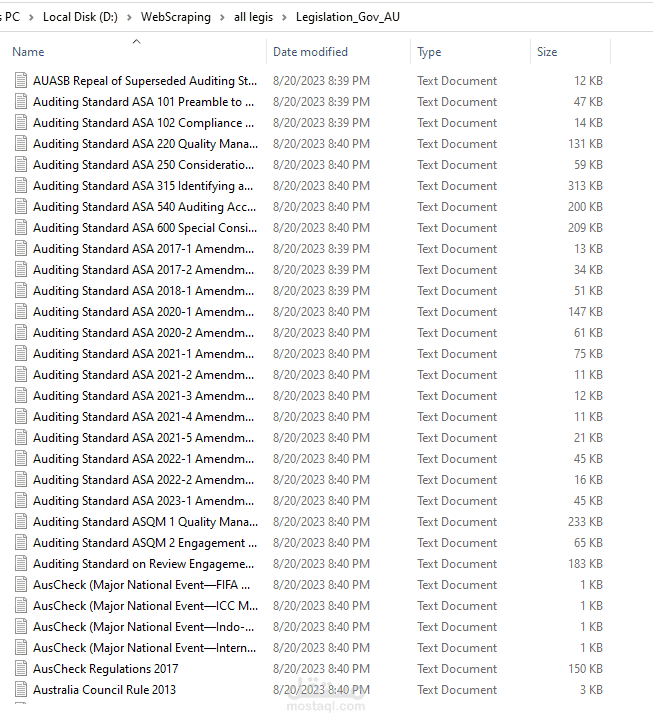Image resolution: width=653 pixels, height=728 pixels.
Task: Select file AusCheck (Major National Event—ICC M...
Action: click(x=145, y=606)
